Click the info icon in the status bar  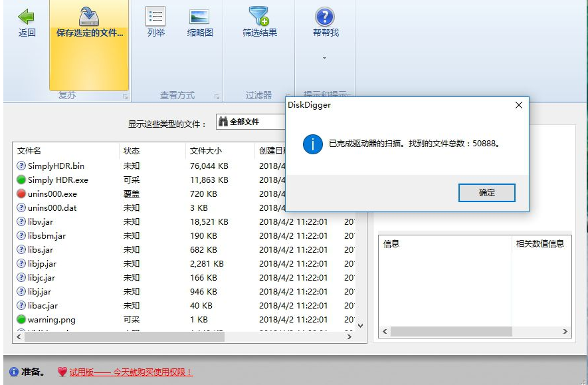[13, 372]
